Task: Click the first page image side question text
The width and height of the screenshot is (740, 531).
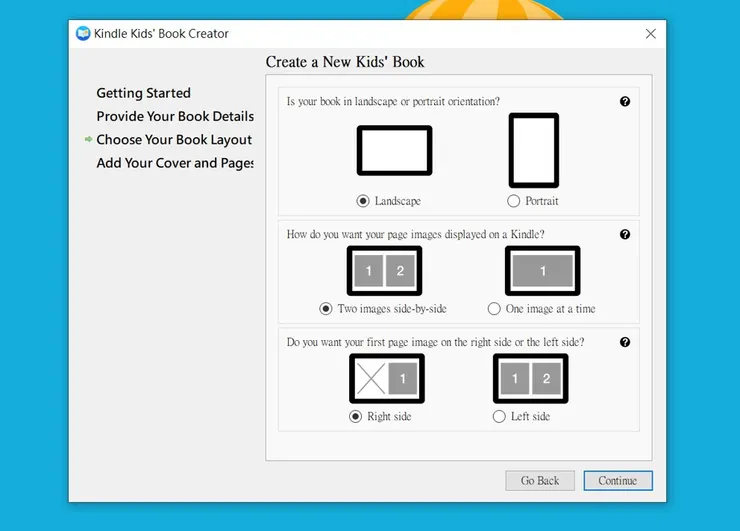Action: coord(435,342)
